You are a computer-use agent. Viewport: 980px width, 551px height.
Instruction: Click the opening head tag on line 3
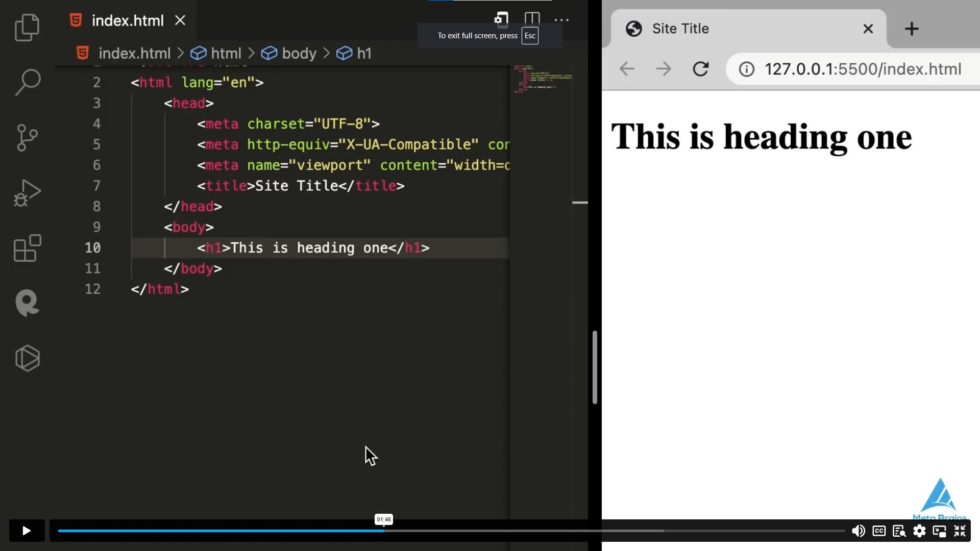(189, 104)
